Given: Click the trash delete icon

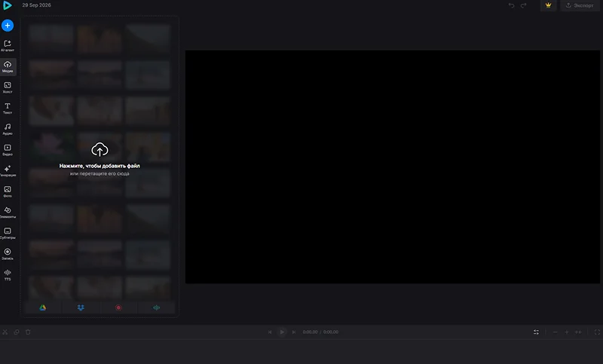Looking at the screenshot, I should (28, 332).
